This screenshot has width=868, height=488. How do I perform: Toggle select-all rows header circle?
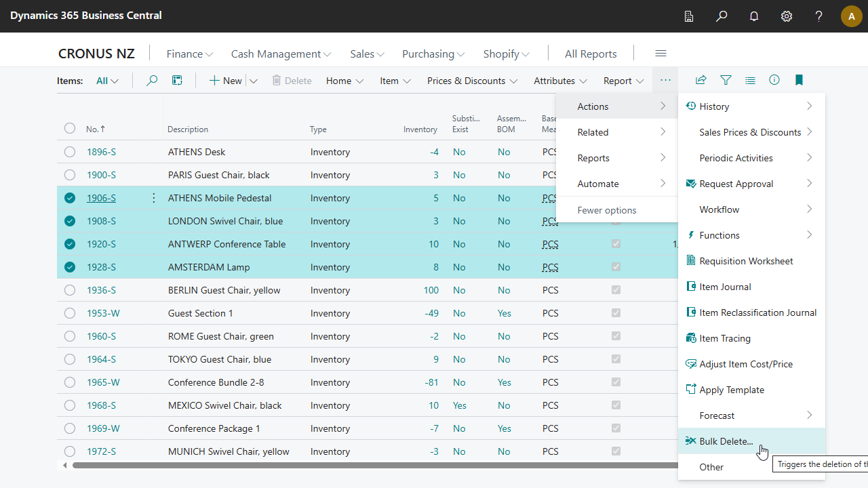coord(70,128)
